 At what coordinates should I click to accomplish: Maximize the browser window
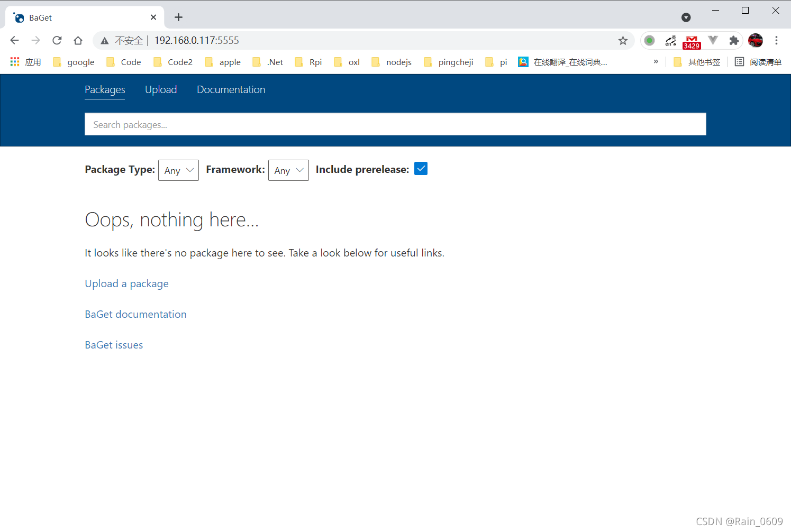tap(745, 11)
